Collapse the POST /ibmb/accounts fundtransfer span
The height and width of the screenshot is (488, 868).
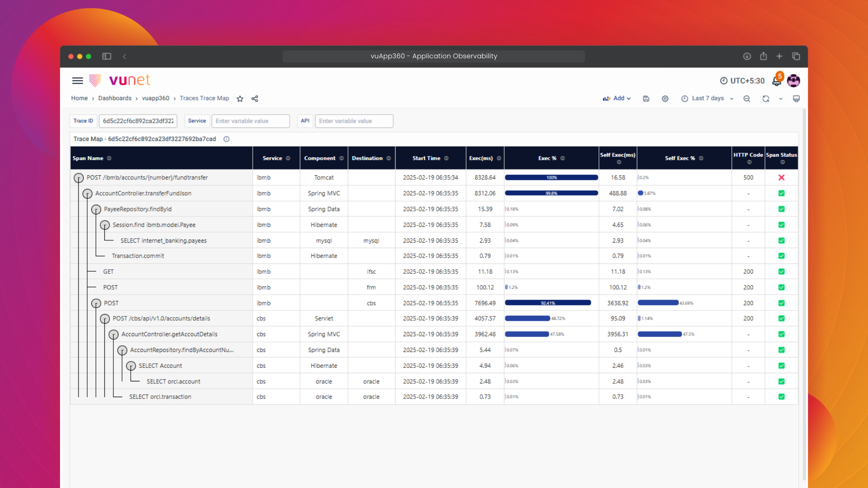79,178
